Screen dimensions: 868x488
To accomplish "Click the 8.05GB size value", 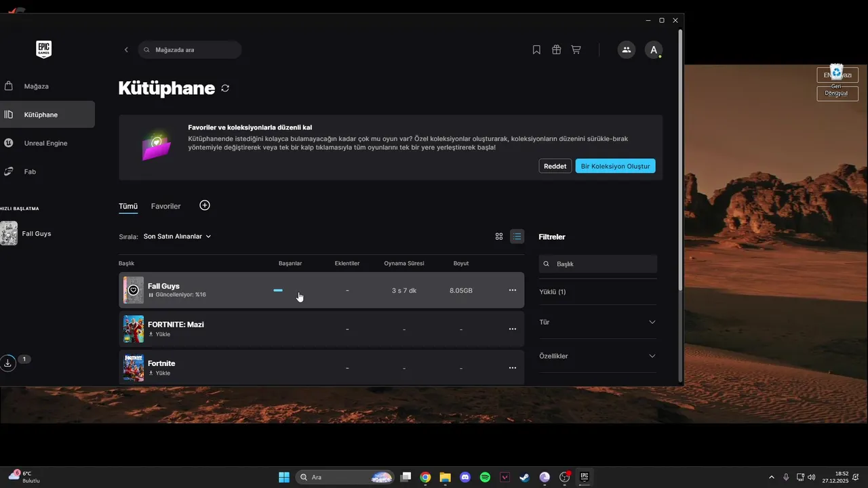I will [461, 290].
